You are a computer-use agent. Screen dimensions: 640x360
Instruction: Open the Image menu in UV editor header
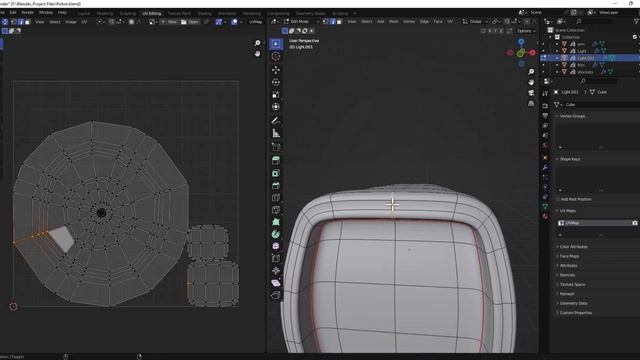pos(71,22)
